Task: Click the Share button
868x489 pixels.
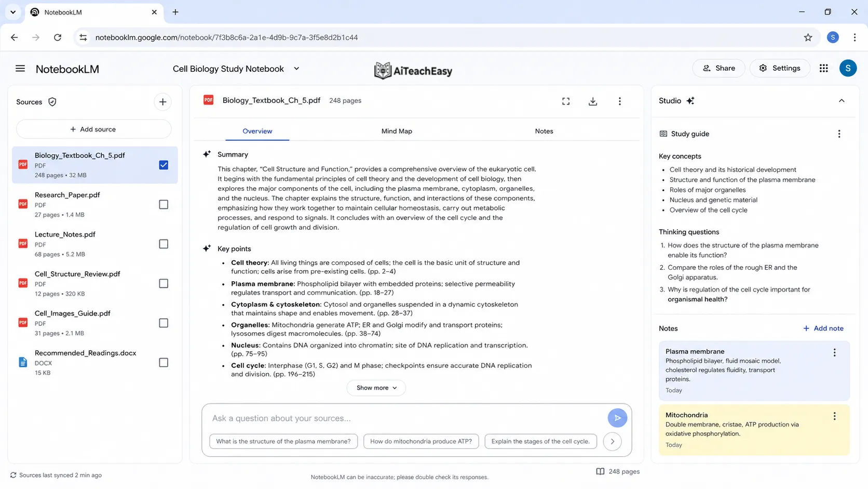Action: [718, 68]
